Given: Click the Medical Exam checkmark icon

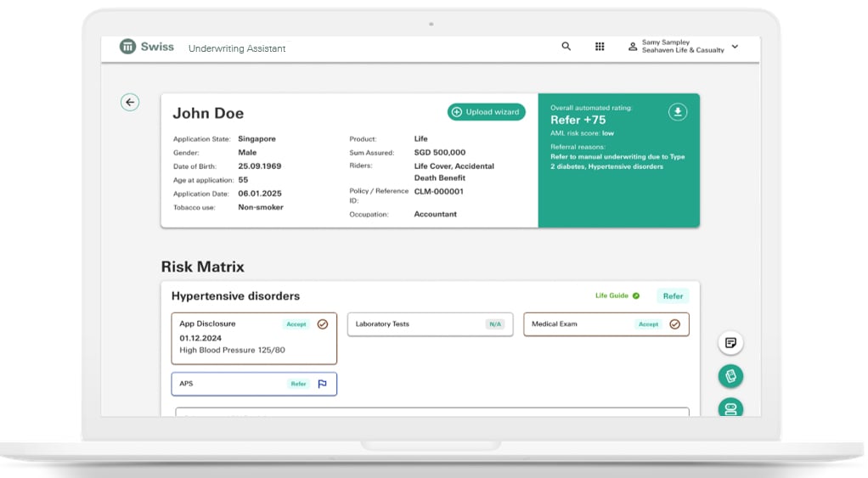Looking at the screenshot, I should pos(675,324).
